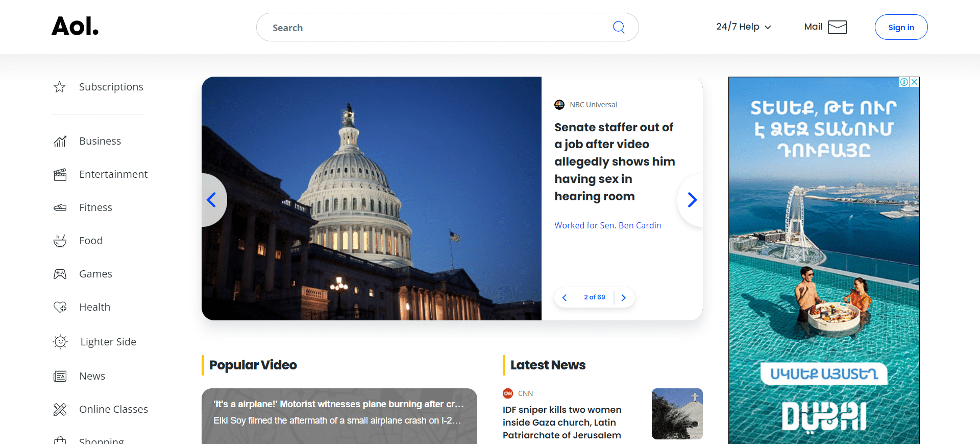Click the Fitness sneaker icon
980x444 pixels.
pyautogui.click(x=60, y=207)
